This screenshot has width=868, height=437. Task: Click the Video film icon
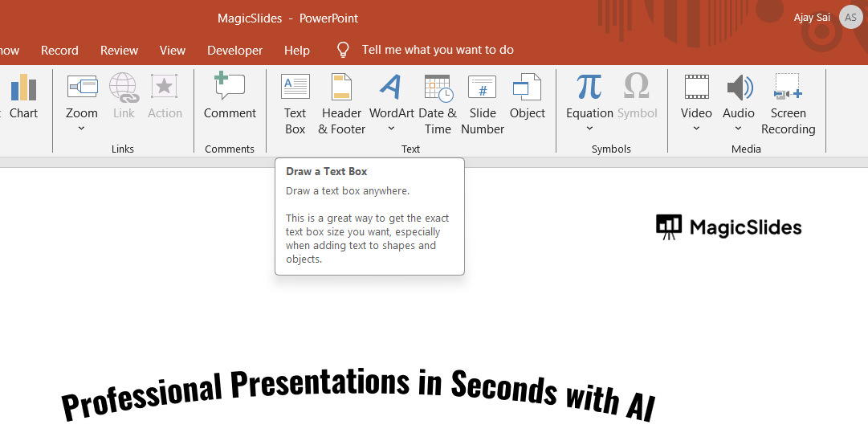click(x=696, y=87)
